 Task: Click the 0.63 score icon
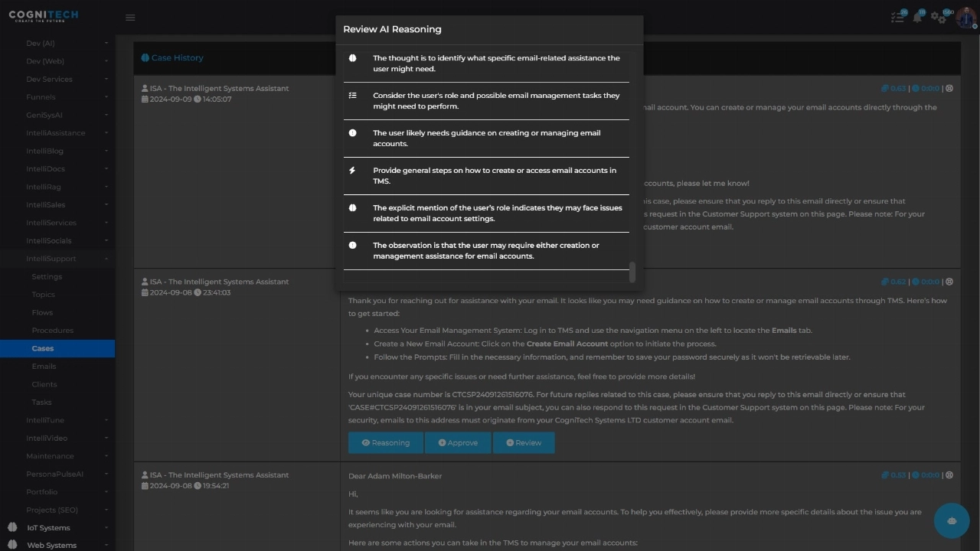(x=885, y=89)
